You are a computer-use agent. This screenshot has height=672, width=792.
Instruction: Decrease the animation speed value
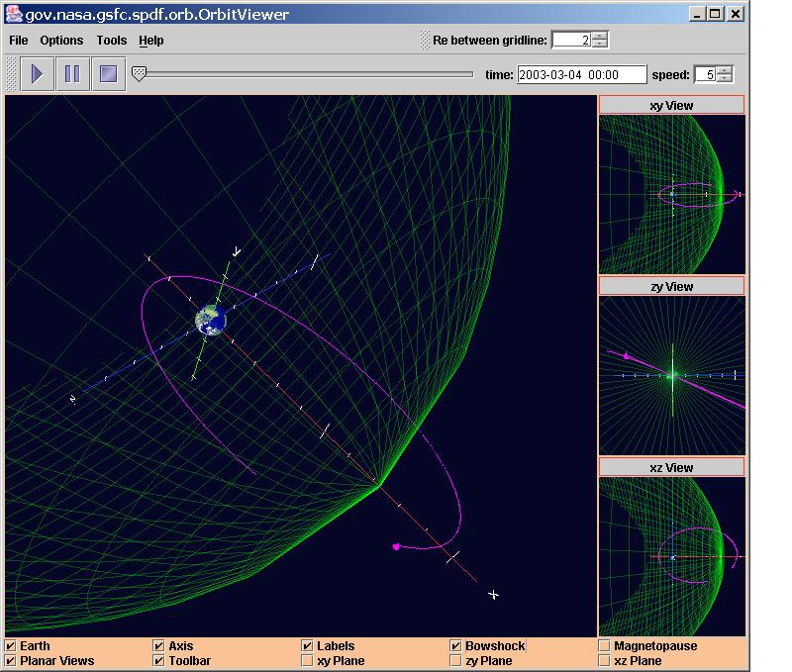coord(725,79)
